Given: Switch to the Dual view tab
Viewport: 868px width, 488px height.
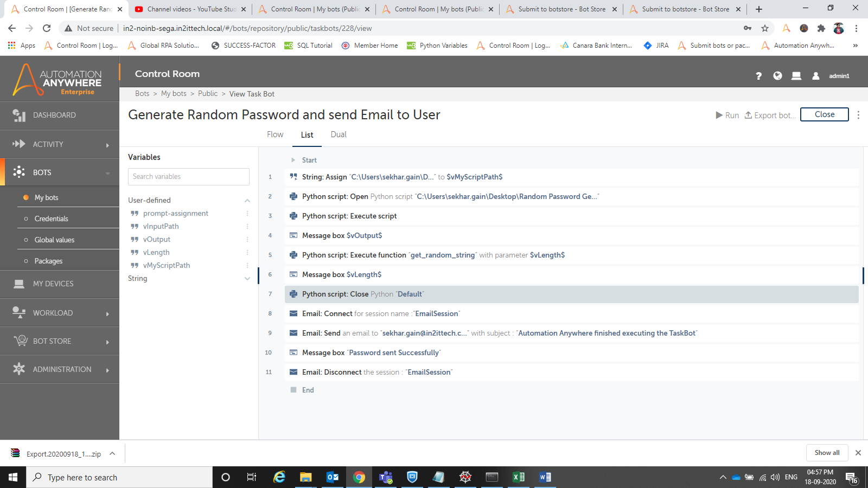Looking at the screenshot, I should point(339,134).
